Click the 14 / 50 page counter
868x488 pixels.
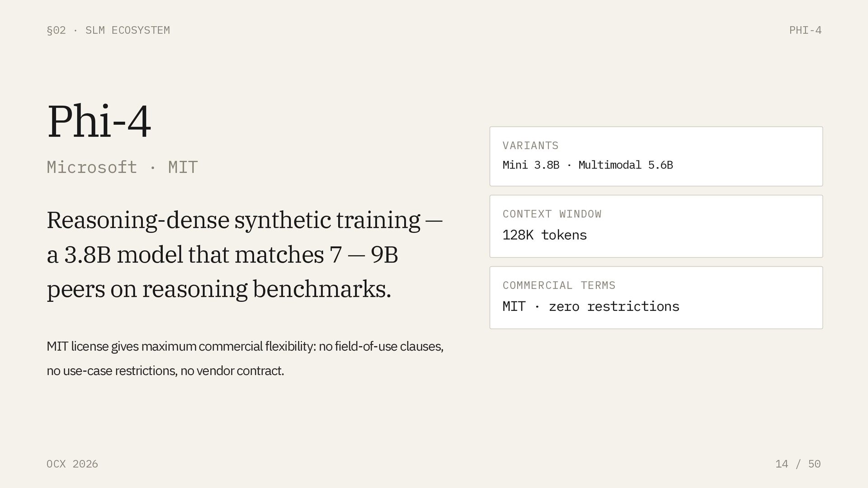click(x=797, y=464)
